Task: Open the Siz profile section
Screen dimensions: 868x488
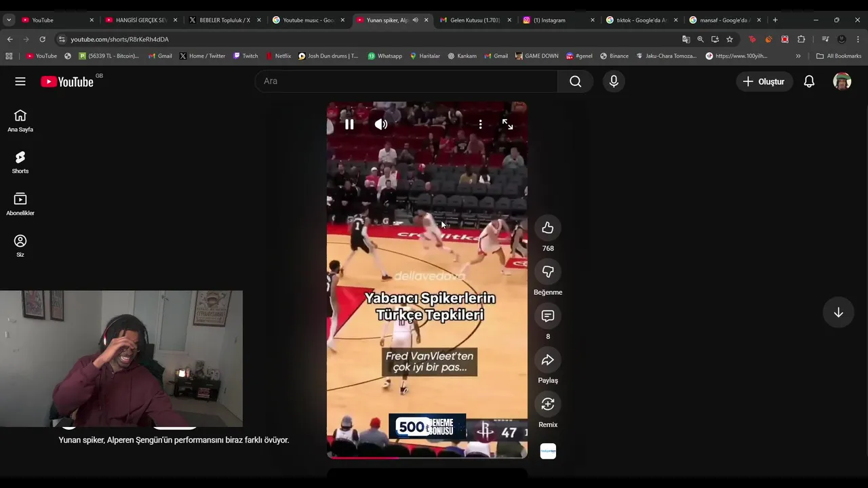Action: click(20, 245)
